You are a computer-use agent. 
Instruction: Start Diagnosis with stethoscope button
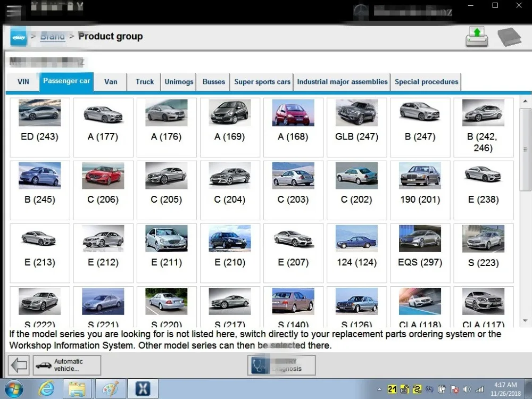point(281,365)
